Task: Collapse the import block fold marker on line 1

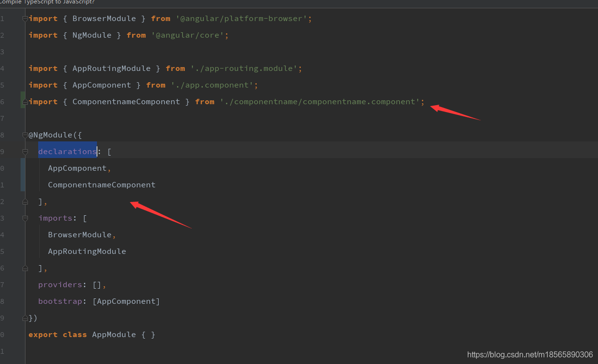Action: 25,19
